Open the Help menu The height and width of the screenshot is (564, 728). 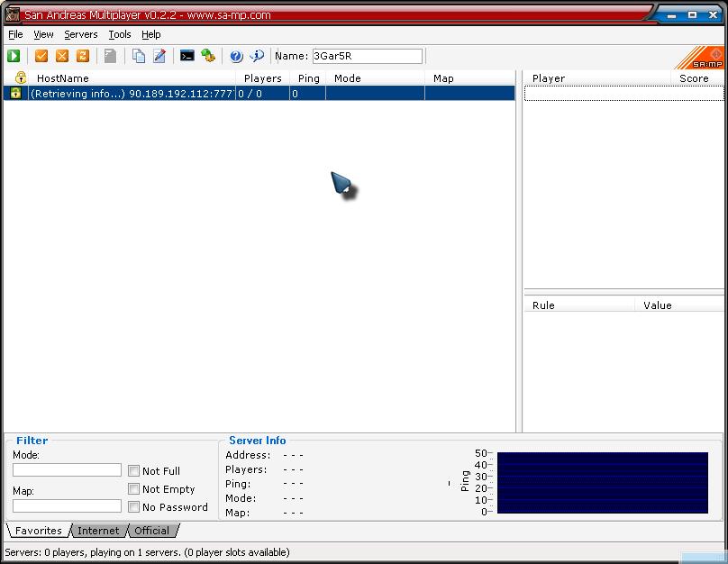point(150,34)
